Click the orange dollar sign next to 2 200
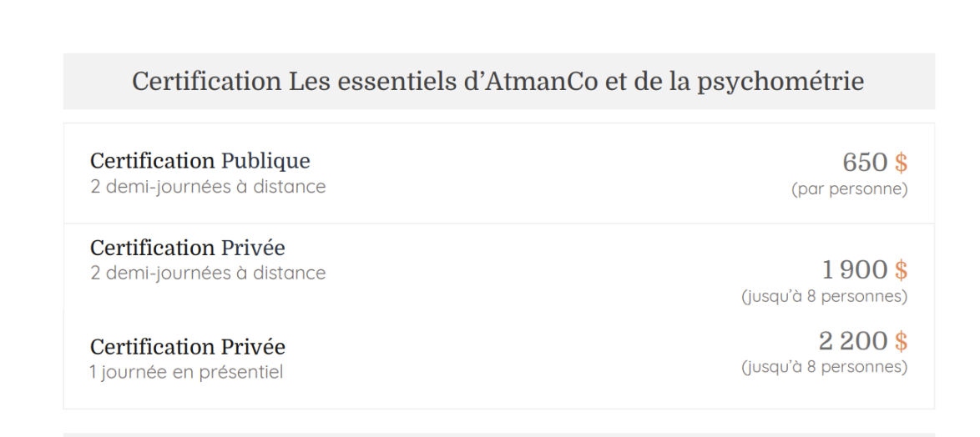Screen dimensions: 980x437 coord(901,341)
